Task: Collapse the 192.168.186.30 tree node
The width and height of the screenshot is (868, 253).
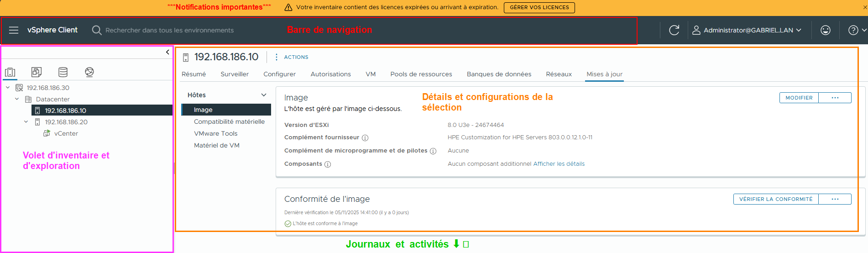Action: click(x=8, y=88)
